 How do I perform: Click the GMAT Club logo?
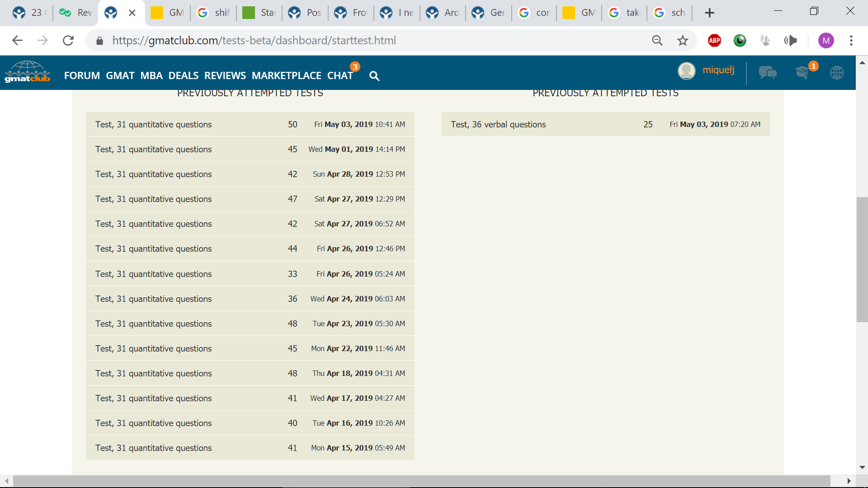click(x=27, y=72)
